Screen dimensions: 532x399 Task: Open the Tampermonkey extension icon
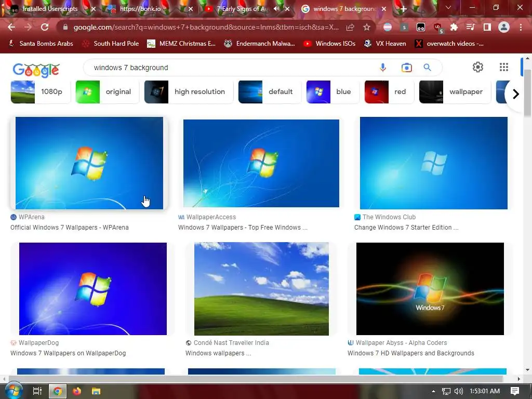click(421, 27)
